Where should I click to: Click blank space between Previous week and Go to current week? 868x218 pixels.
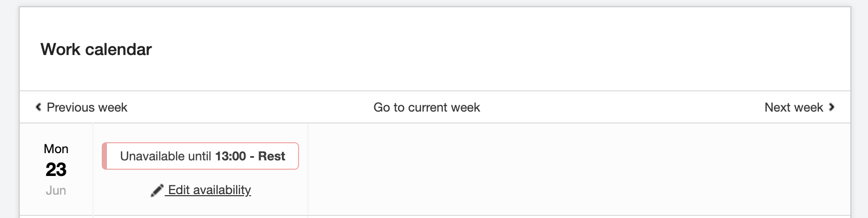pos(249,107)
